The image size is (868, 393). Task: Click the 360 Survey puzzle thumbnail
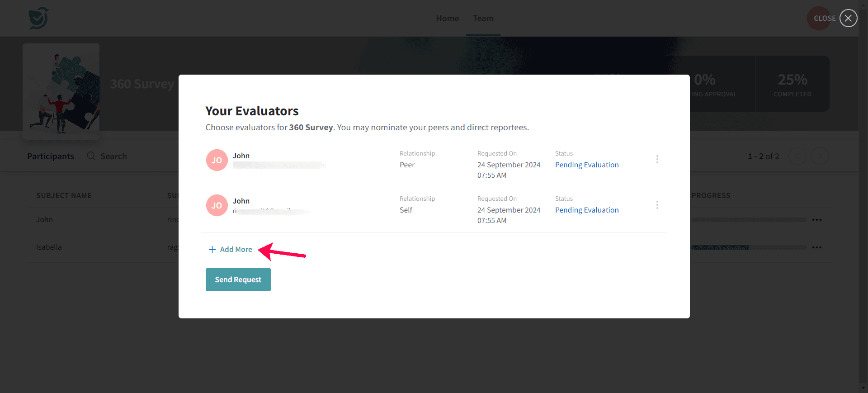click(61, 91)
